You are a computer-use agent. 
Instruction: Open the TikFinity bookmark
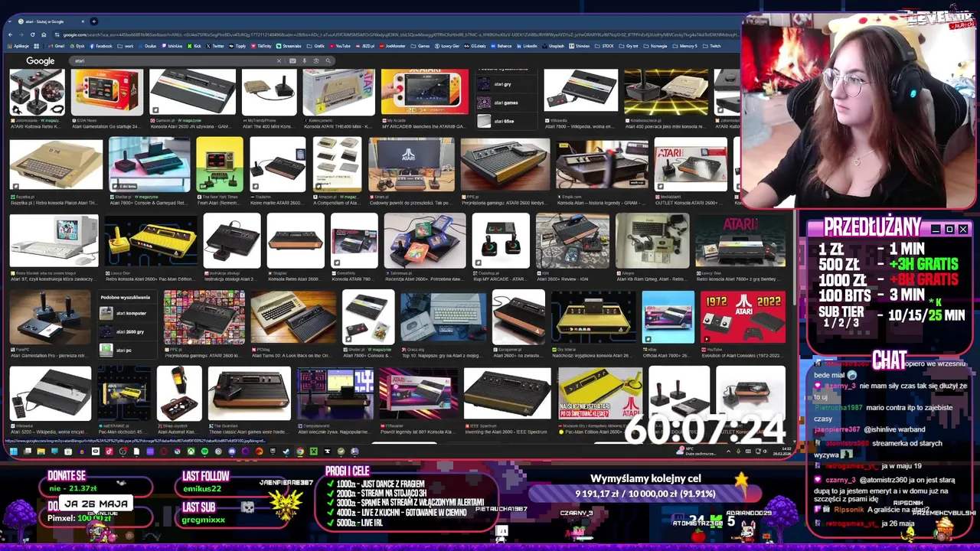261,46
